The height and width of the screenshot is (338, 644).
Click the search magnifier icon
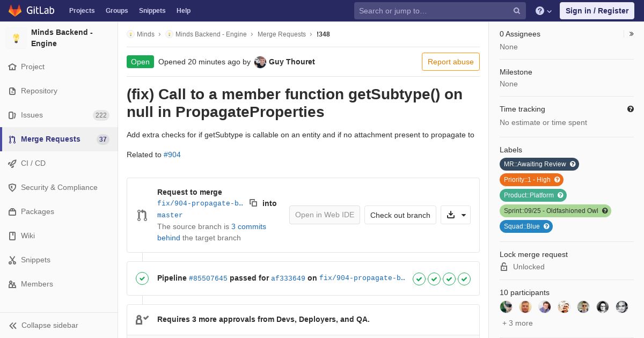pos(517,11)
